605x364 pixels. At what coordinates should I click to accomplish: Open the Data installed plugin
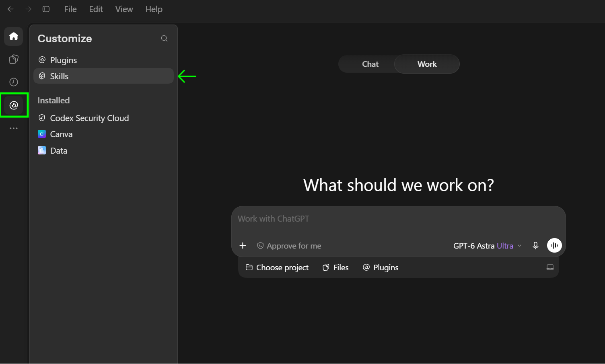click(103, 151)
